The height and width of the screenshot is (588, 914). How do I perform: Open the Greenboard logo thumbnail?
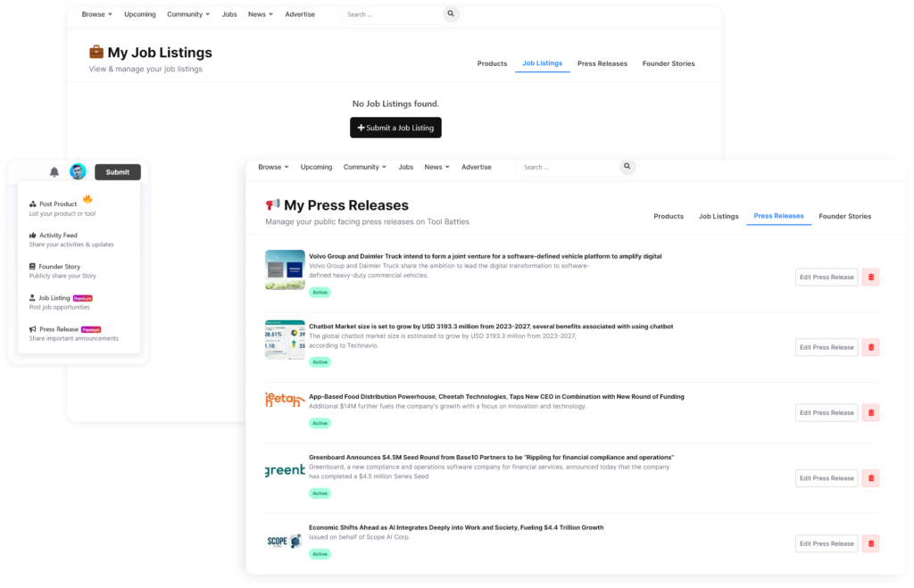(285, 470)
